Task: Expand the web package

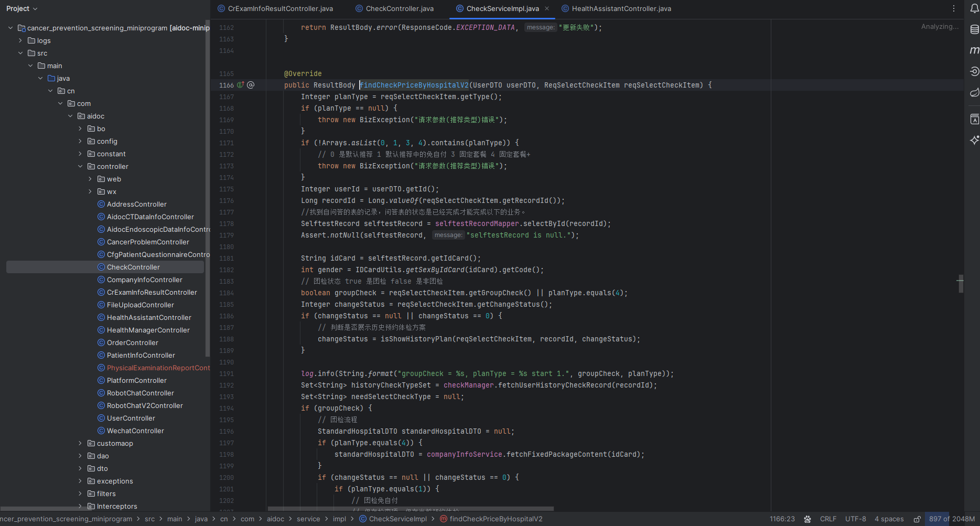Action: point(90,179)
